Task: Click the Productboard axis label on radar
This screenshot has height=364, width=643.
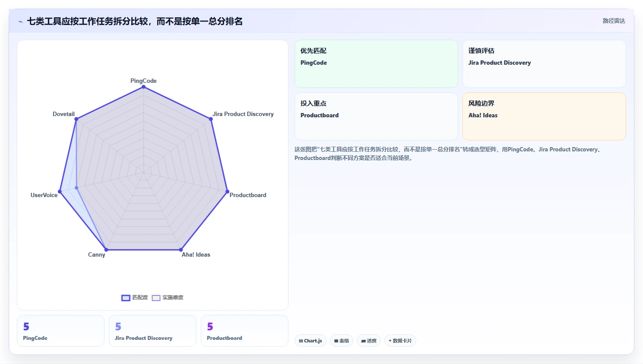Action: click(248, 195)
